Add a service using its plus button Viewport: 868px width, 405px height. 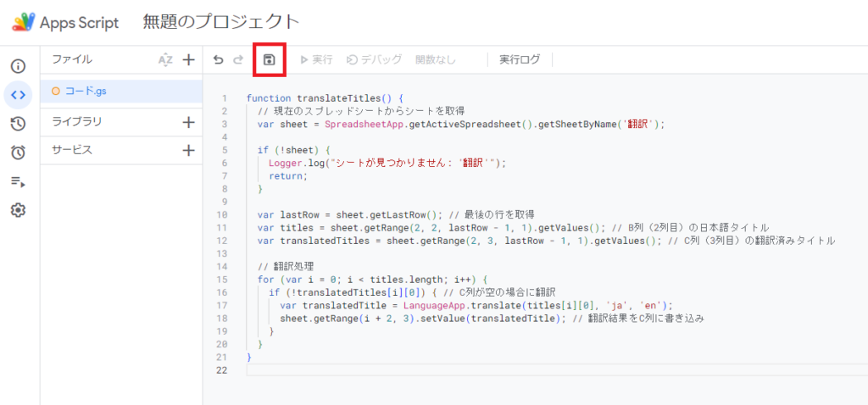[x=188, y=150]
